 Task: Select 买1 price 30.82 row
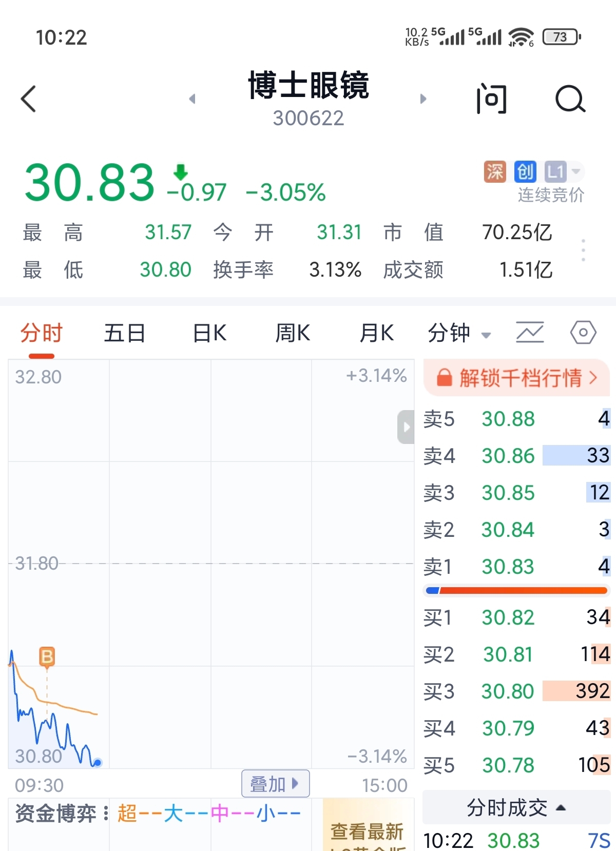[x=516, y=617]
